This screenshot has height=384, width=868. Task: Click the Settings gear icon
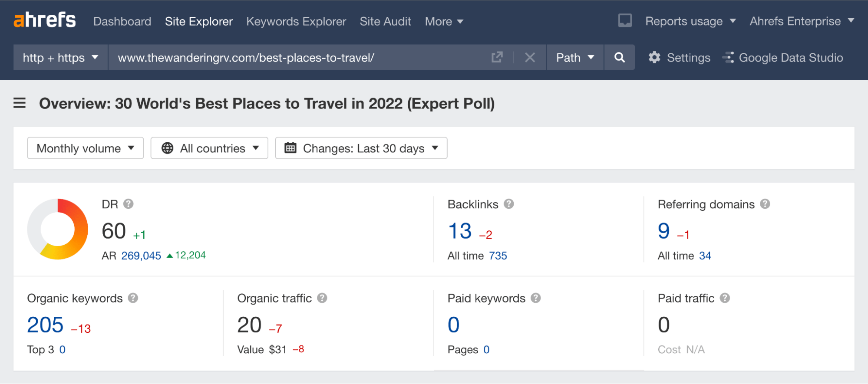pos(654,57)
